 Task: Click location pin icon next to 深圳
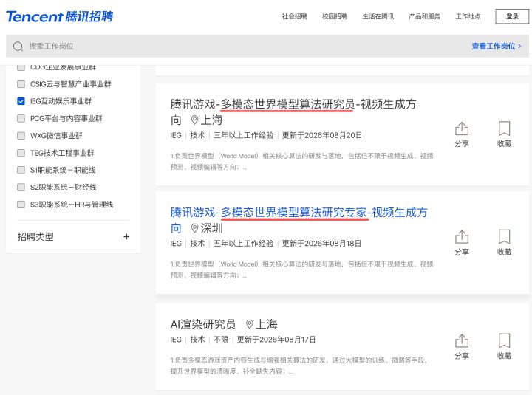(194, 228)
